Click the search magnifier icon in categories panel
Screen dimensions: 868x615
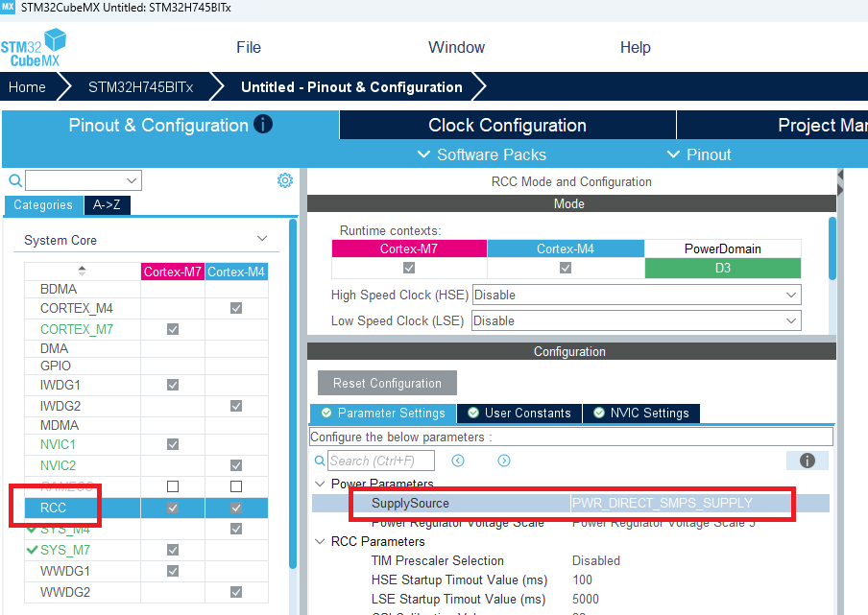[x=15, y=180]
